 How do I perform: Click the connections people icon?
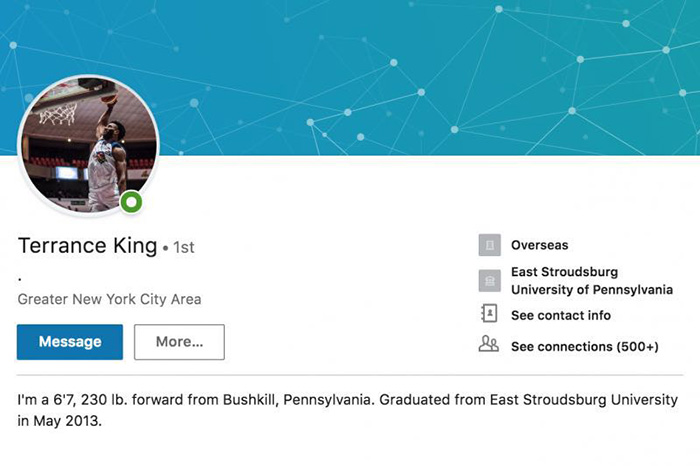(489, 346)
